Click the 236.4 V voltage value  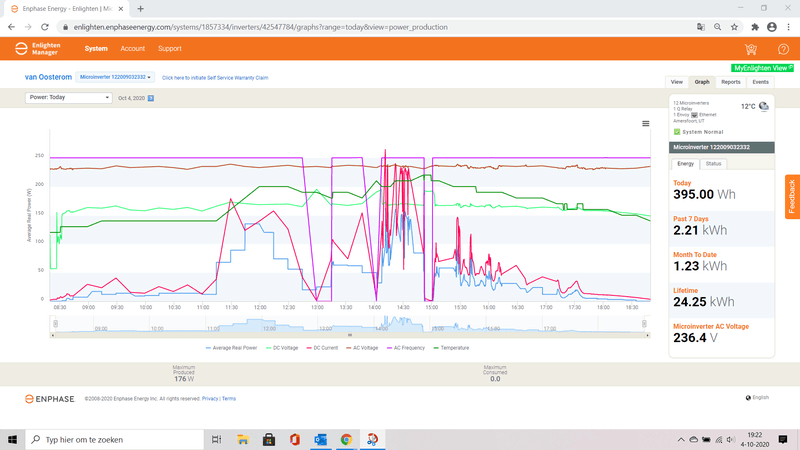point(695,338)
